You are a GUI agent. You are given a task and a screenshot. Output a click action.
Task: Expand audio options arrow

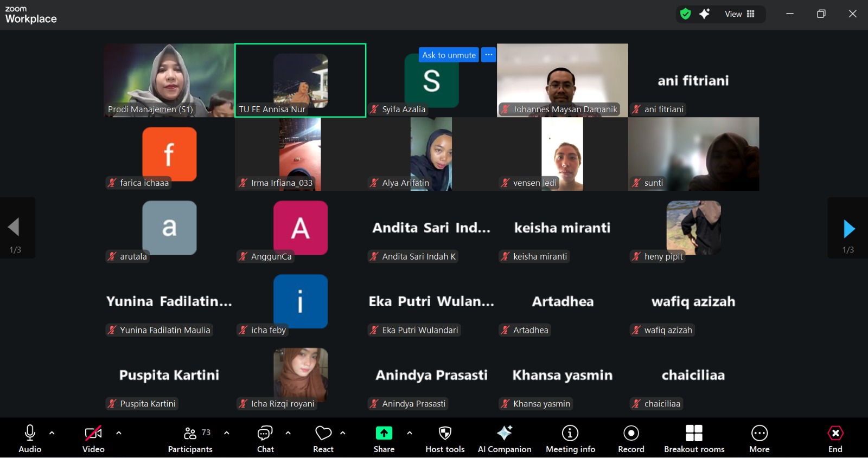click(x=52, y=433)
